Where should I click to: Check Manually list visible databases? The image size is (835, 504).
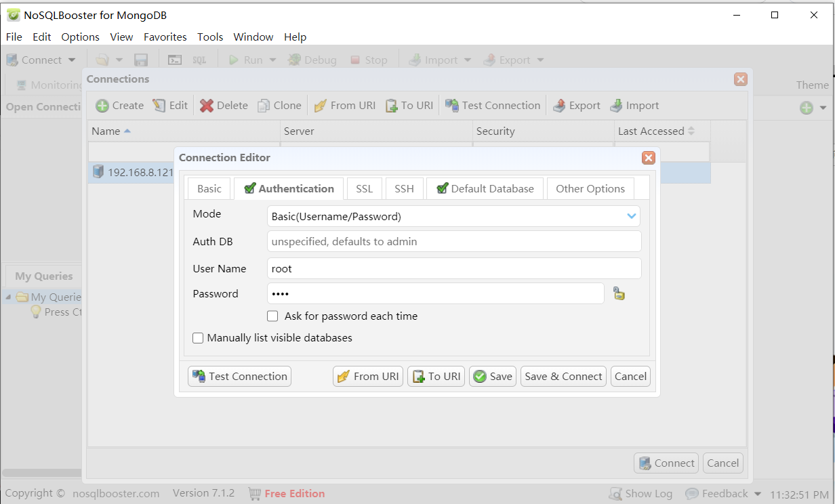tap(198, 338)
